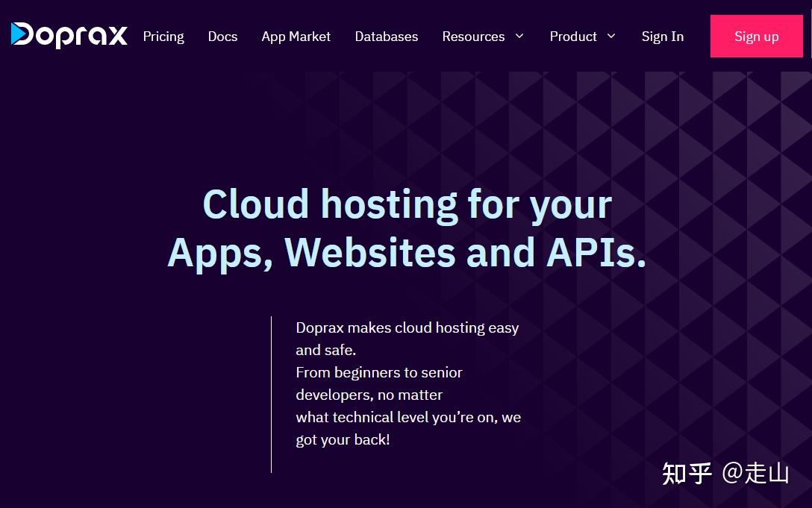Click text 'Doprax makes cloud hosting easy'
812x508 pixels.
coord(407,327)
